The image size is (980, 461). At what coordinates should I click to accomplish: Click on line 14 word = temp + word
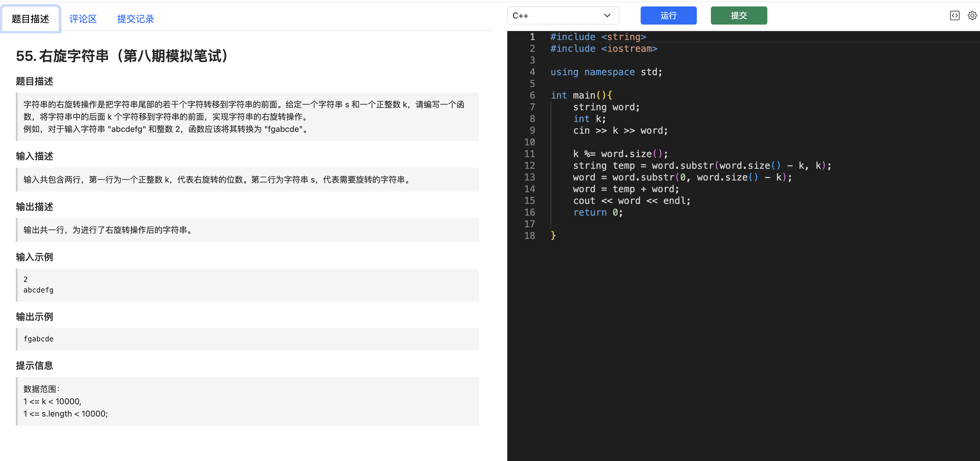pyautogui.click(x=626, y=189)
